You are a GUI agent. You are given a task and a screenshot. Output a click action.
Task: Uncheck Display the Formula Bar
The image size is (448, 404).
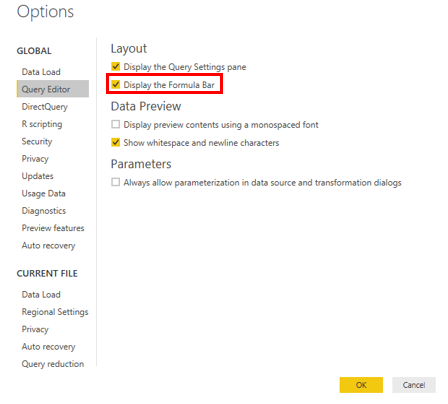point(116,84)
